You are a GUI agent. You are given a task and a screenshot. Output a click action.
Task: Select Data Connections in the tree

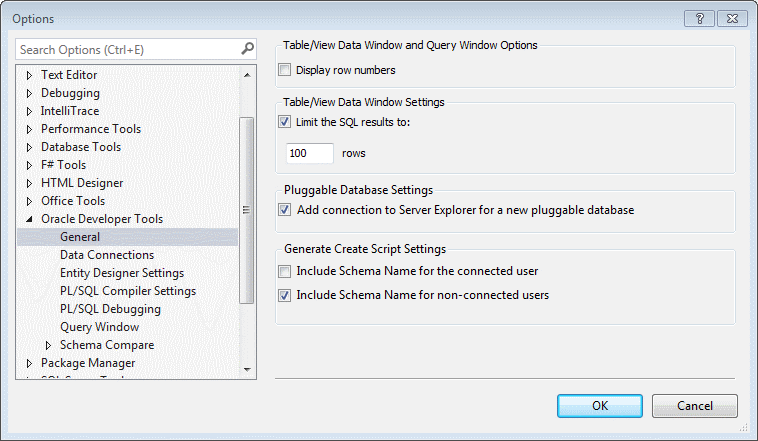(x=107, y=255)
